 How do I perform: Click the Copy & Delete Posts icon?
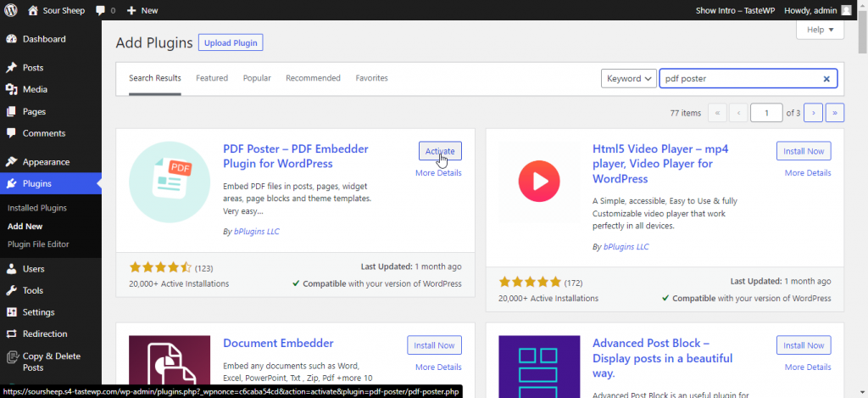[11, 356]
